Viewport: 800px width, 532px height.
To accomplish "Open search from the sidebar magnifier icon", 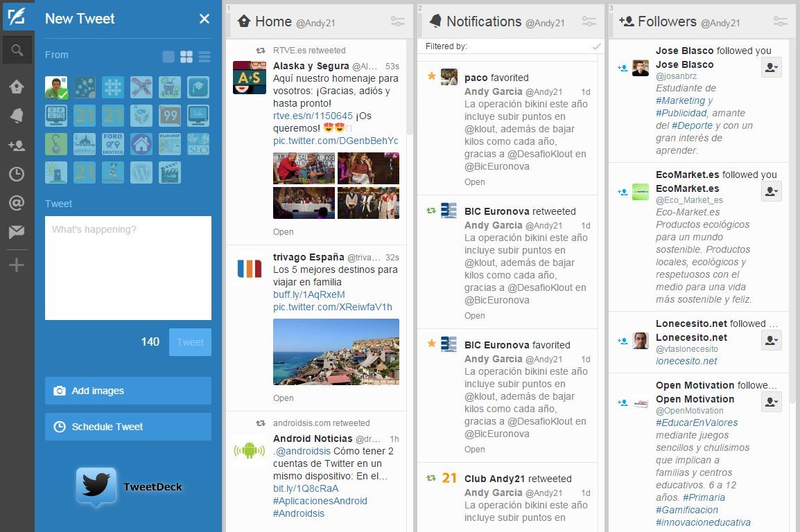I will (17, 50).
